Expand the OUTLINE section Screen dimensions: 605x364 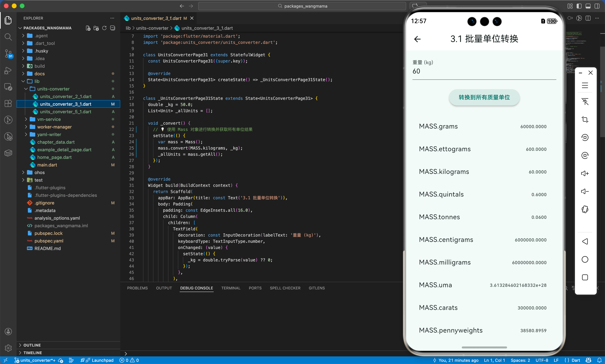point(32,345)
